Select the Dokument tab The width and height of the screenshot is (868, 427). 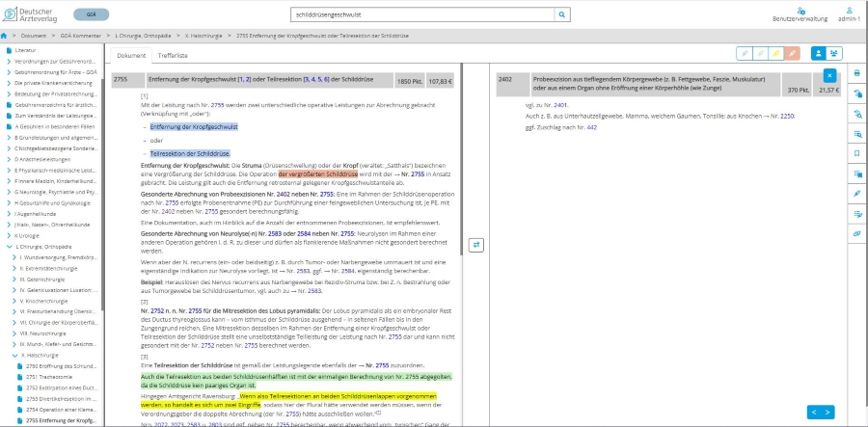coord(131,56)
